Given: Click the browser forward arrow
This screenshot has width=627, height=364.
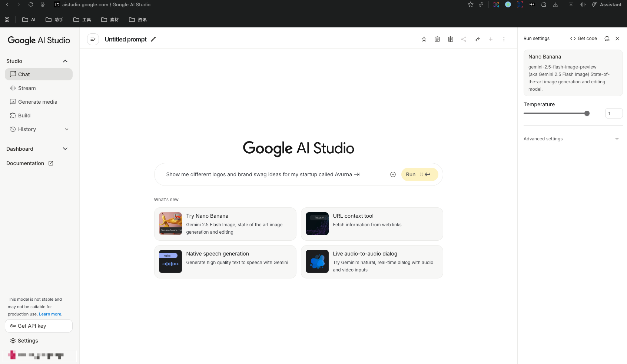Looking at the screenshot, I should click(19, 4).
